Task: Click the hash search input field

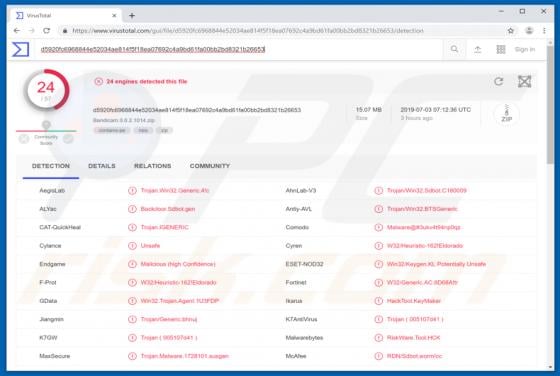Action: (239, 49)
